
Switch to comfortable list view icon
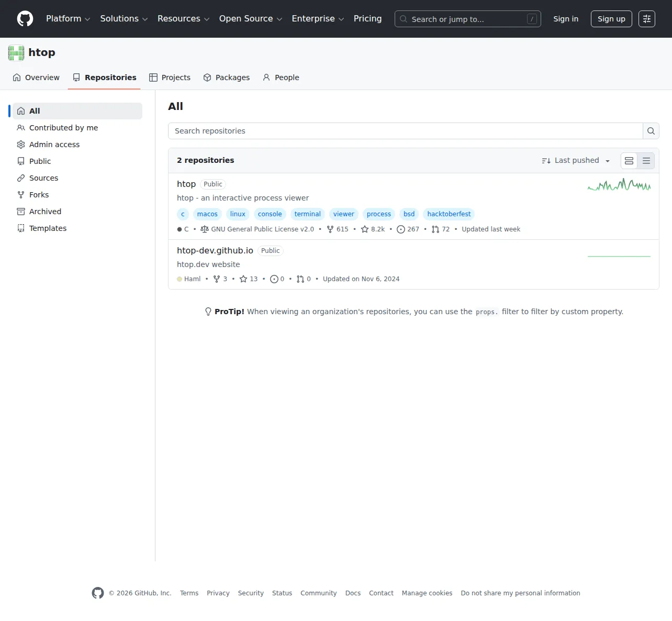pos(629,161)
